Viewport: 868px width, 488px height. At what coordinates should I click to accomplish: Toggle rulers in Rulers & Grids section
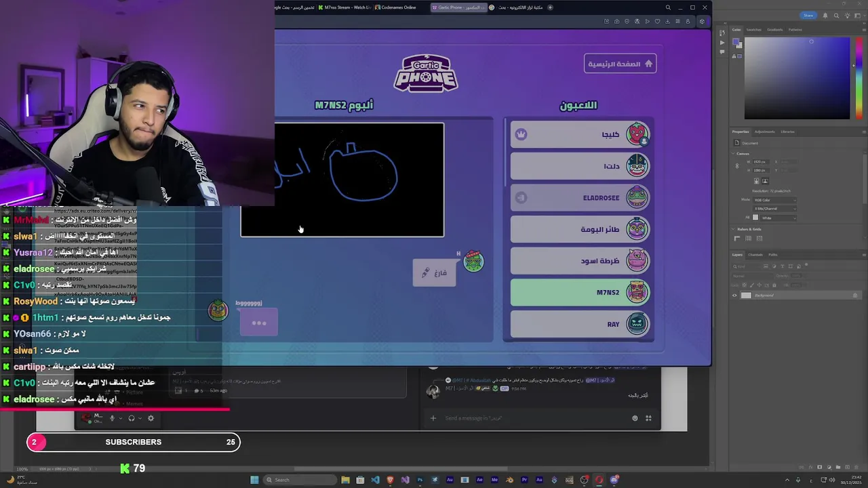(737, 239)
